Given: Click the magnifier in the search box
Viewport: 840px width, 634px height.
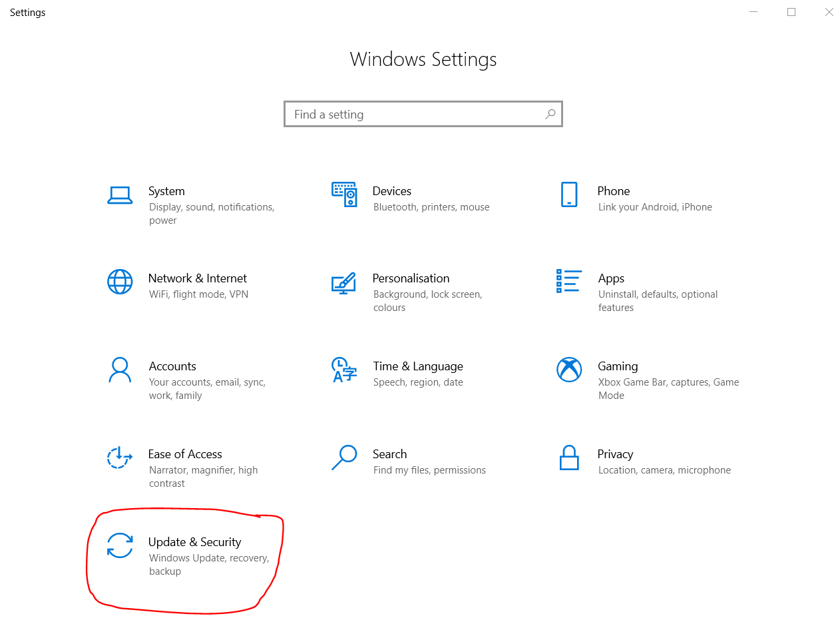Looking at the screenshot, I should (550, 114).
